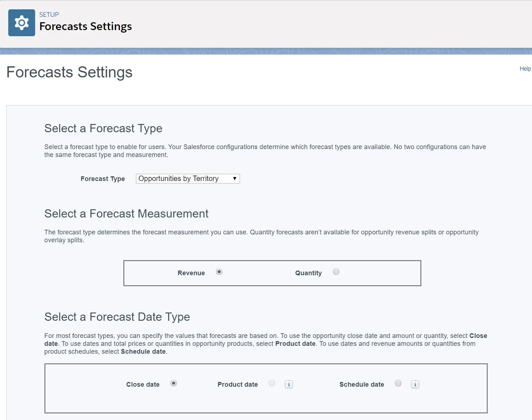Choose the Close date radio button
Image resolution: width=532 pixels, height=420 pixels.
click(174, 383)
